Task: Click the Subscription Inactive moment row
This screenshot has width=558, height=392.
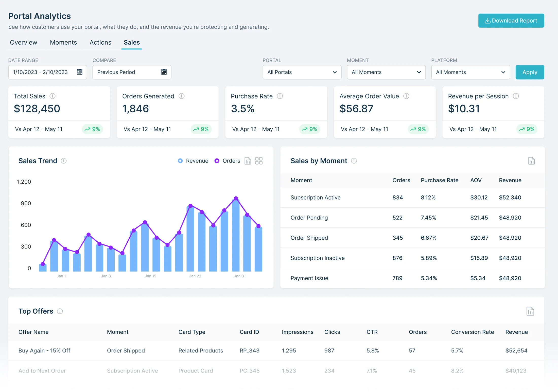Action: tap(412, 258)
